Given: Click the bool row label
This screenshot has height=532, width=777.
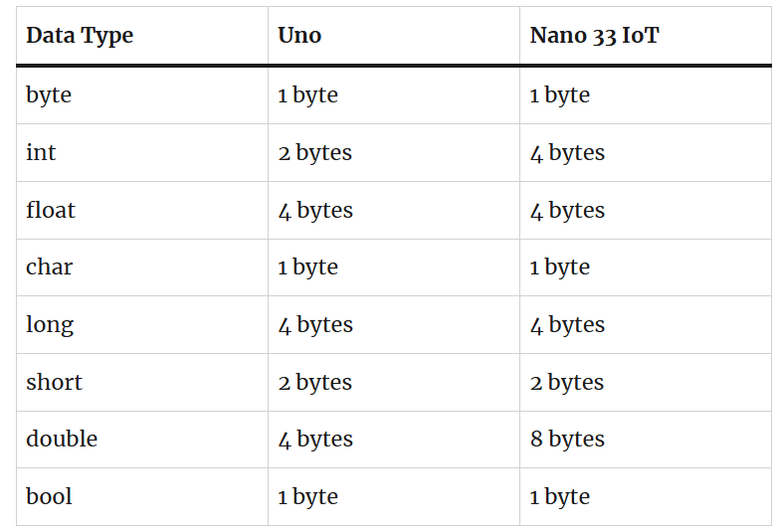Looking at the screenshot, I should click(x=49, y=496).
